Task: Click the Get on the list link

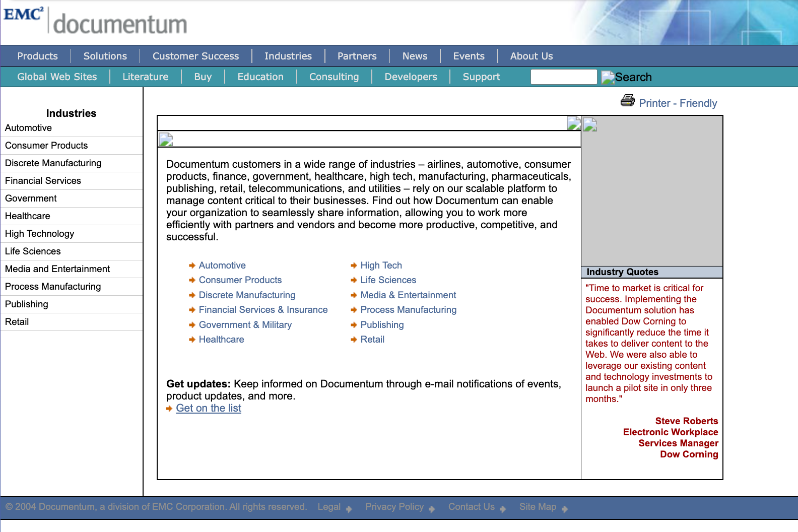Action: pos(209,408)
